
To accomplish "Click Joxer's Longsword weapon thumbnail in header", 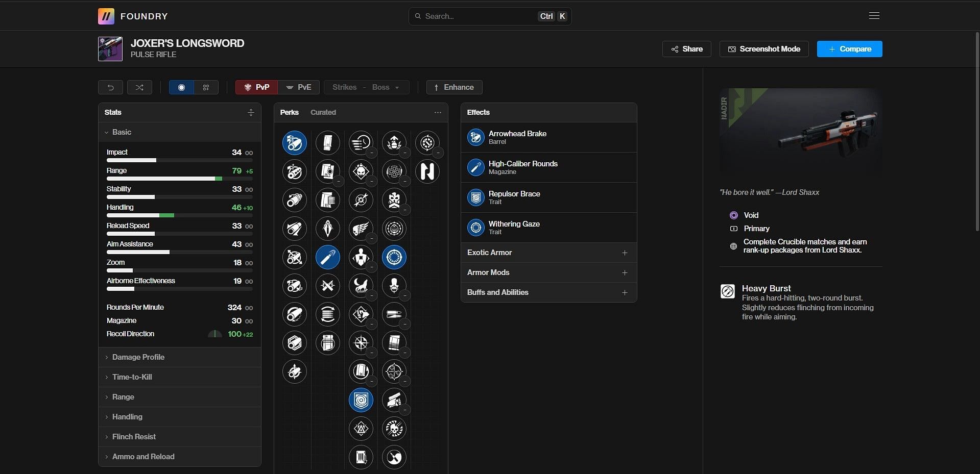I will pyautogui.click(x=110, y=49).
